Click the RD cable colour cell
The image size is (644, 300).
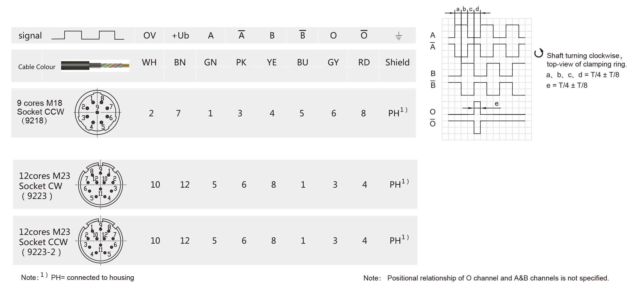click(364, 62)
